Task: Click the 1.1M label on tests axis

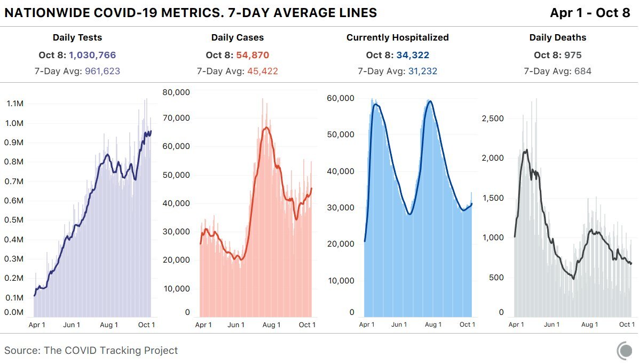Action: [14, 104]
